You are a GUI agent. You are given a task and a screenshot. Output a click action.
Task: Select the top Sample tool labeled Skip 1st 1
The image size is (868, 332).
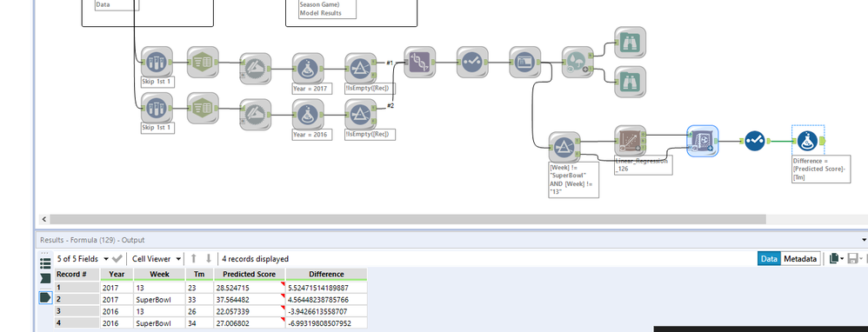[x=157, y=62]
